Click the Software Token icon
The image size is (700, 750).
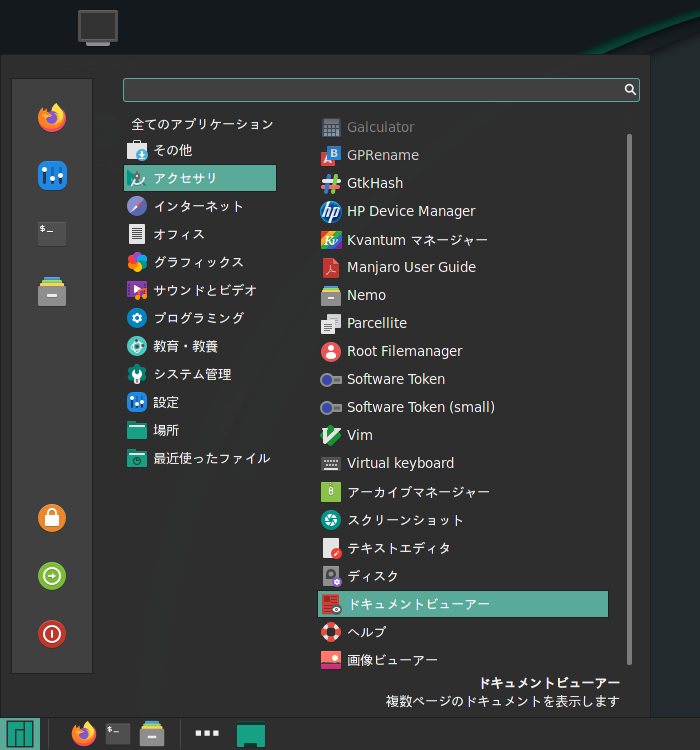[331, 379]
